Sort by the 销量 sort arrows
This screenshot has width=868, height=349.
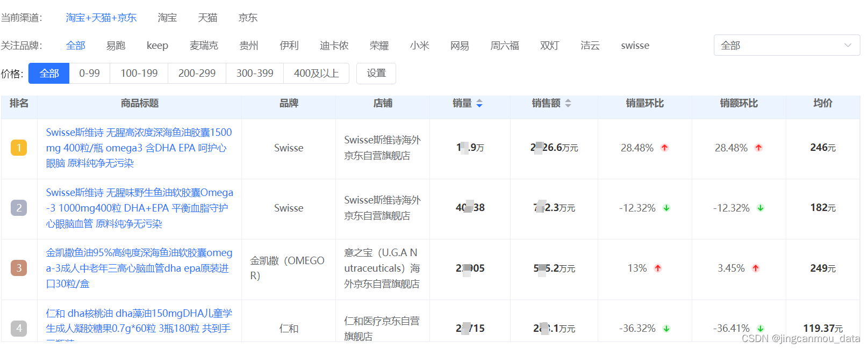click(479, 104)
